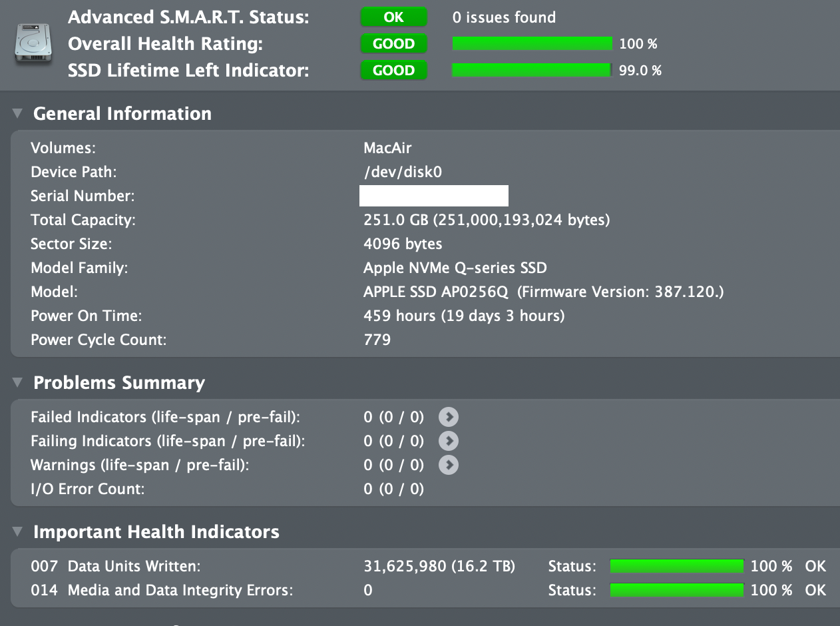
Task: Click the Overall Health Rating progress bar
Action: click(x=532, y=44)
